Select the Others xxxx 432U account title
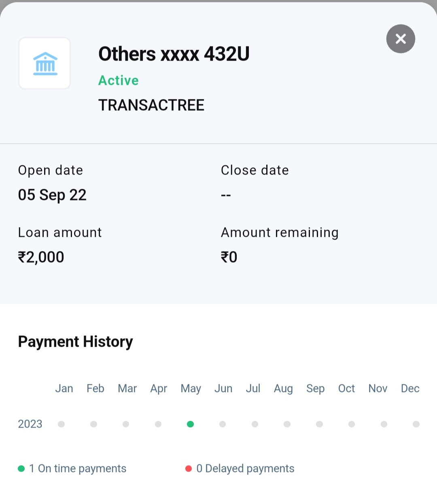Screen dimensions: 437x504 tap(174, 54)
